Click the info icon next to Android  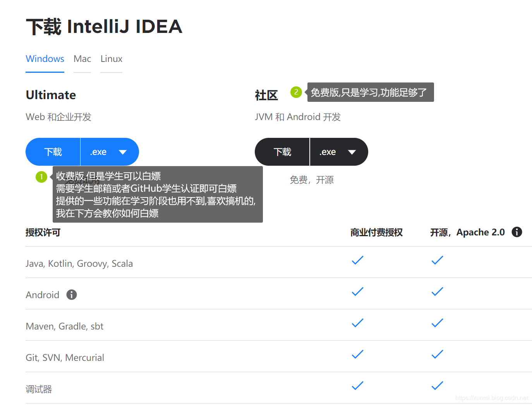(72, 295)
